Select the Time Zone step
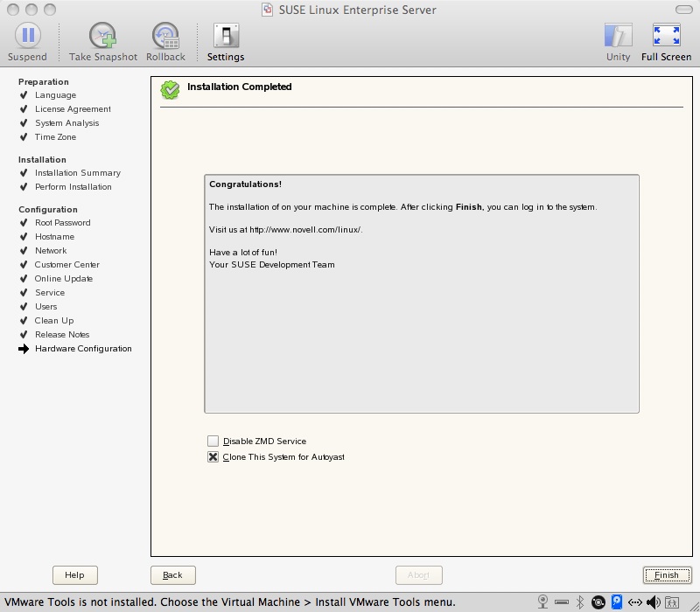 pos(55,137)
